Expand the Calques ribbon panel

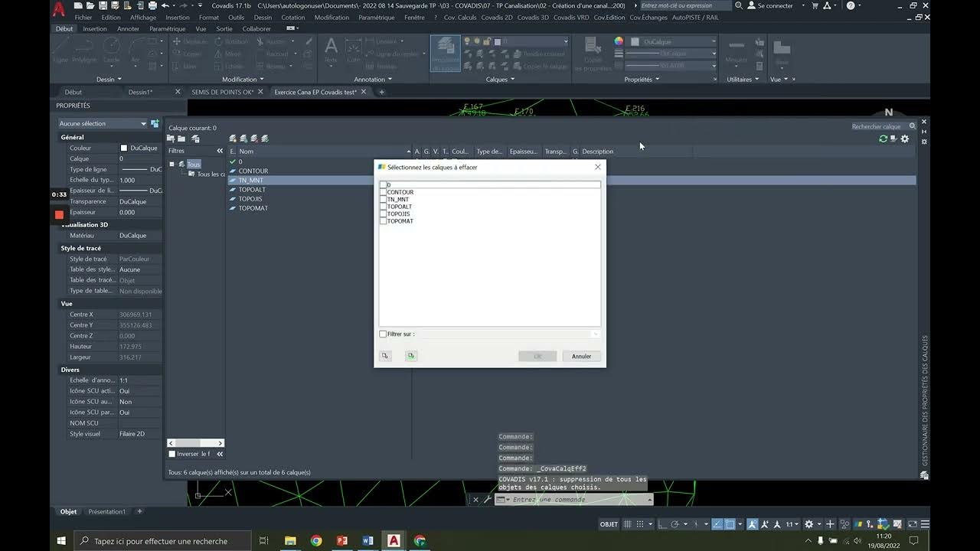(500, 79)
